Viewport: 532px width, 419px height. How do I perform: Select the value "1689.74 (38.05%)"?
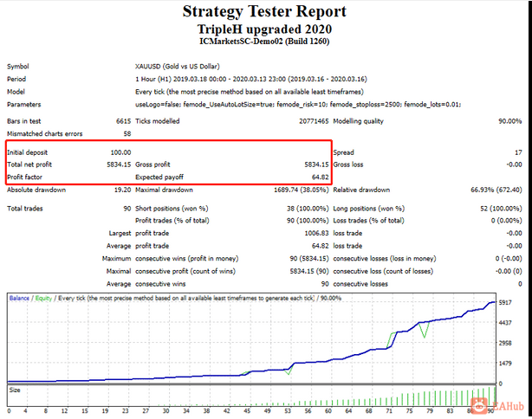pos(302,190)
